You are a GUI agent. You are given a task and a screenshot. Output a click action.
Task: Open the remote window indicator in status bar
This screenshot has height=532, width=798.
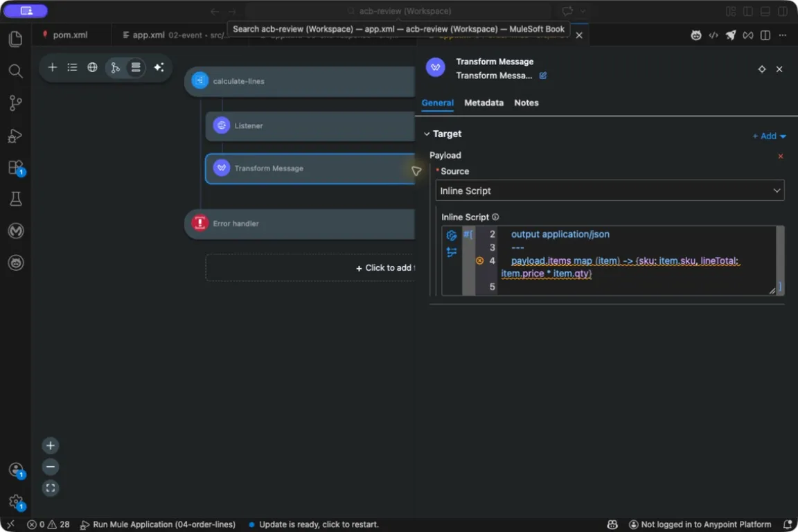pyautogui.click(x=10, y=524)
